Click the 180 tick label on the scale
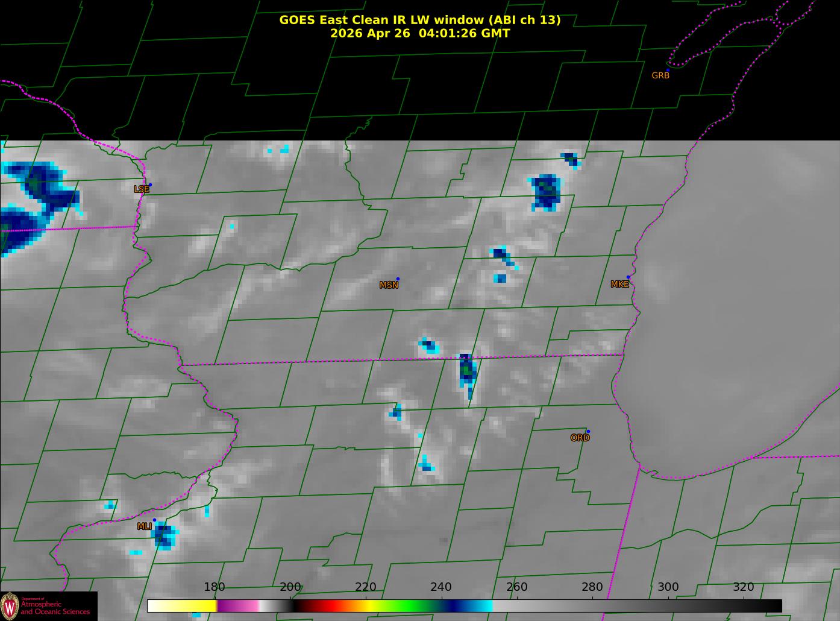The height and width of the screenshot is (621, 840). tap(215, 587)
